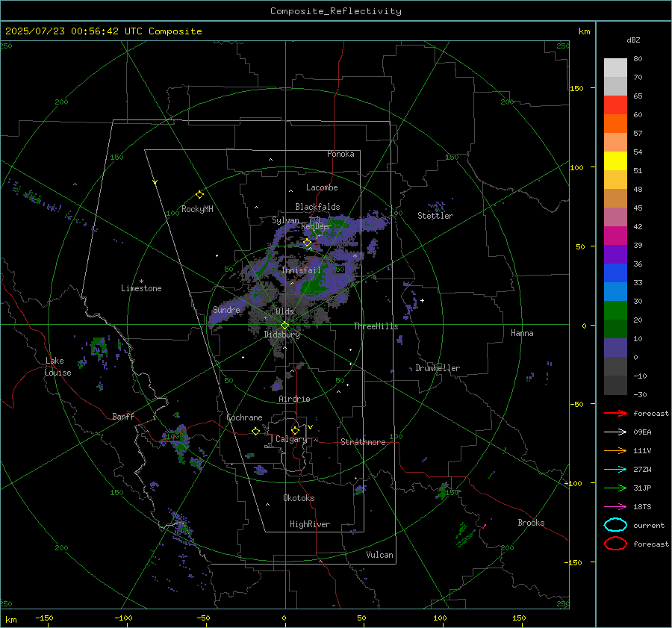Click the Cochrane city label
This screenshot has width=672, height=628.
(244, 417)
